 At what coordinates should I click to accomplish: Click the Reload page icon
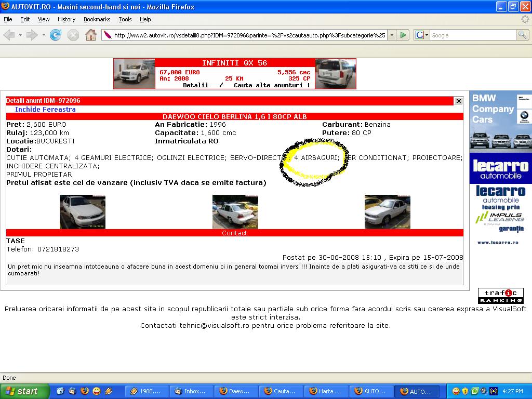tap(56, 35)
